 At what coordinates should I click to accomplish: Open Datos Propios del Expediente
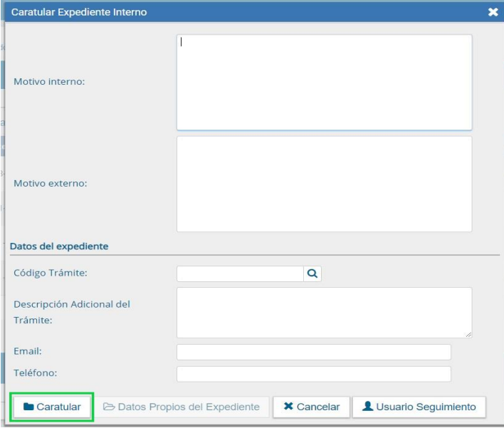[x=182, y=407]
